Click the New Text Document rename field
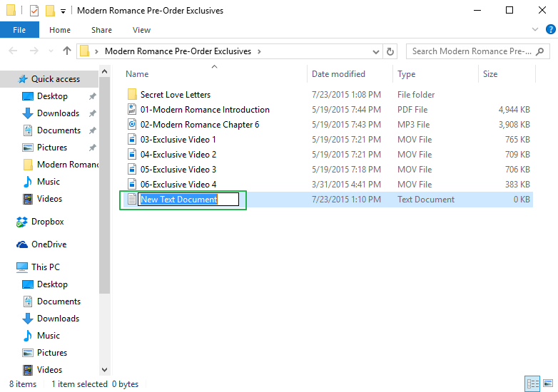The height and width of the screenshot is (392, 558). 188,200
